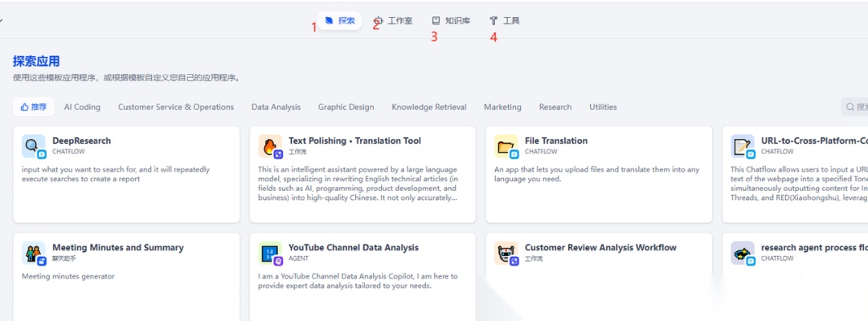Click 聊天助手 label under Meeting Minutes
The height and width of the screenshot is (321, 868).
coord(64,258)
